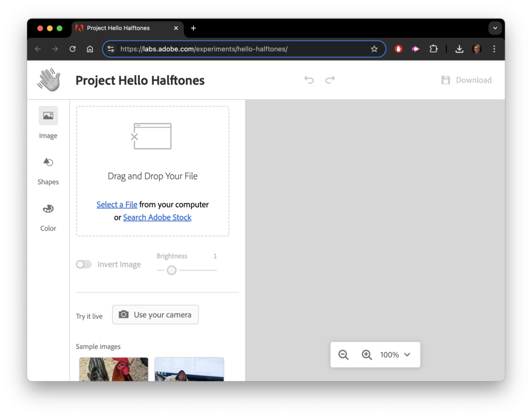Open a new browser tab

pos(193,28)
